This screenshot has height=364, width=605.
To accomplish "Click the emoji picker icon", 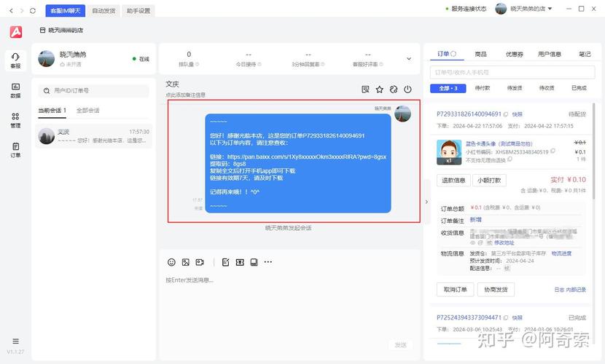I will tap(172, 262).
